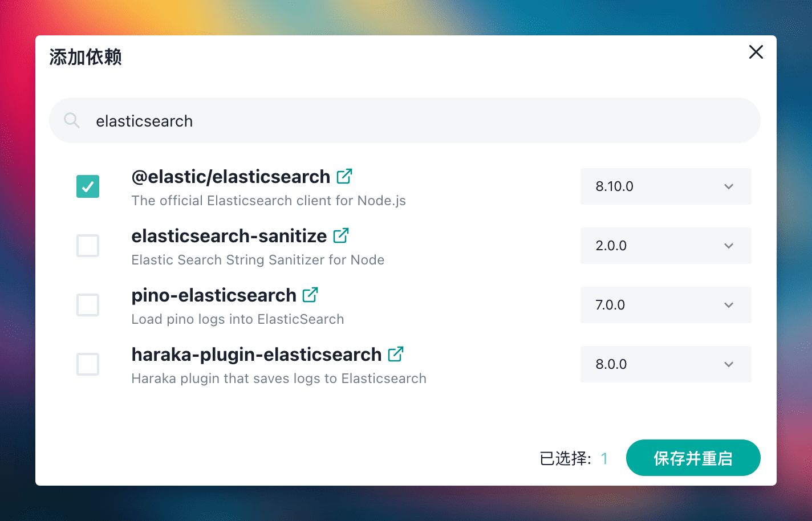Expand the 8.0.0 version dropdown
Screen dimensions: 812x521
point(665,364)
